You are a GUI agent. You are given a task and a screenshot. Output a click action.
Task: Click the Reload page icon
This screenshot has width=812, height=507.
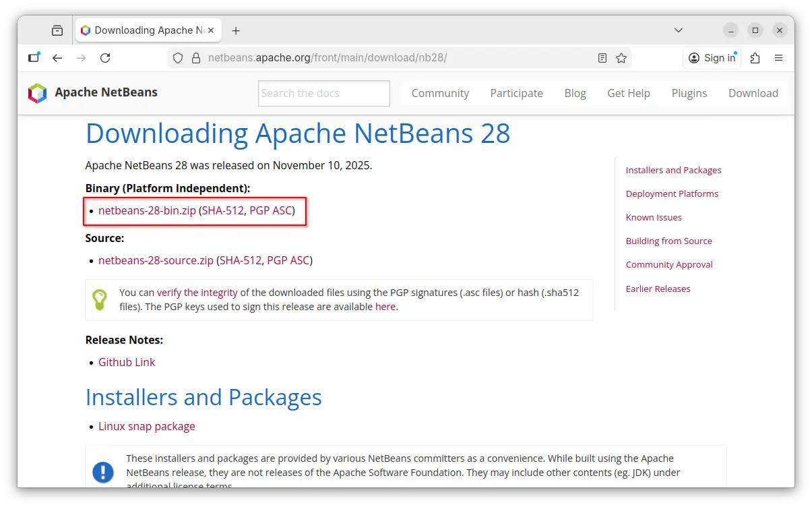(105, 58)
